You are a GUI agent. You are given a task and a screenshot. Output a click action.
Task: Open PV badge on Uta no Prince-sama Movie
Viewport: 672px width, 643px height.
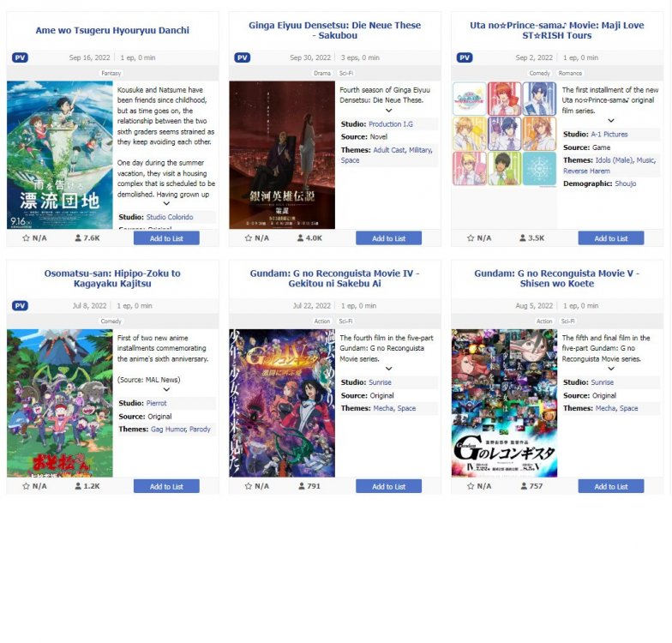pos(465,57)
